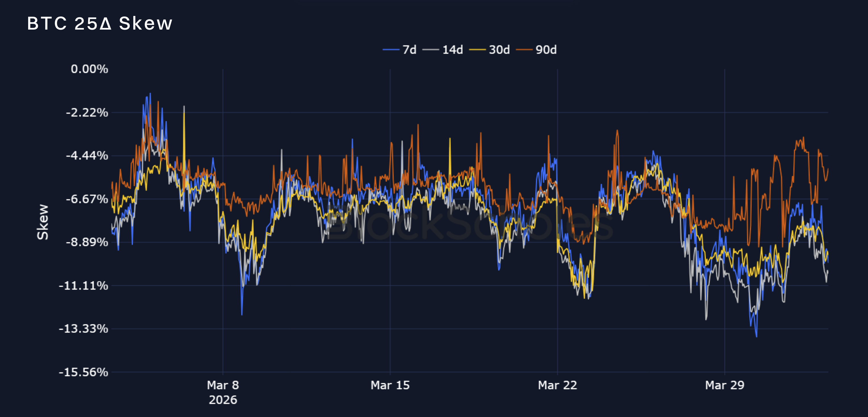Click the -6.67% y-axis tick label
The height and width of the screenshot is (417, 868).
[87, 199]
